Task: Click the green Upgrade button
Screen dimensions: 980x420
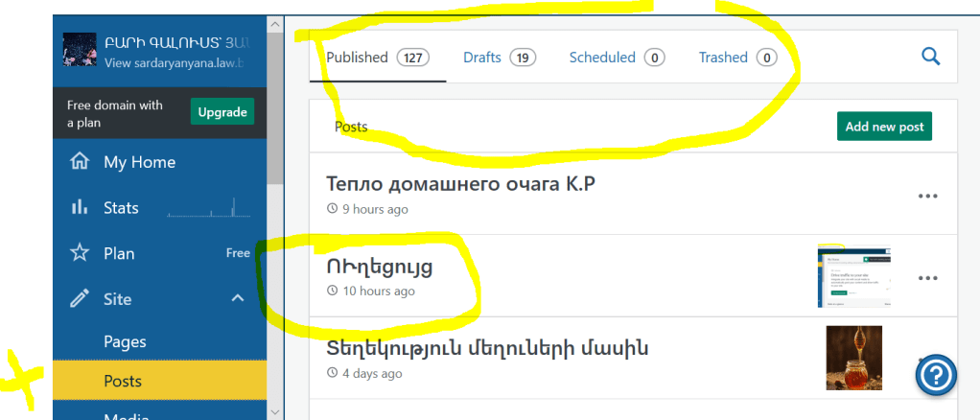Action: (x=222, y=112)
